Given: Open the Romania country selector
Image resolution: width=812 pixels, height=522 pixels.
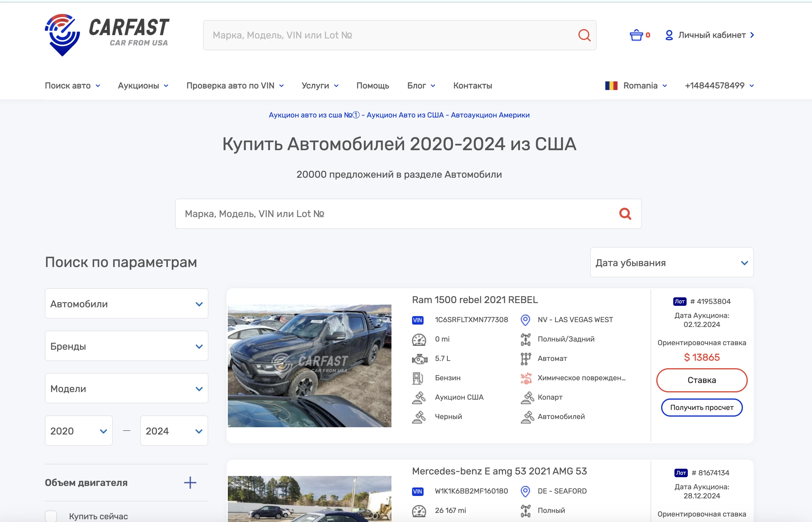Looking at the screenshot, I should click(636, 85).
